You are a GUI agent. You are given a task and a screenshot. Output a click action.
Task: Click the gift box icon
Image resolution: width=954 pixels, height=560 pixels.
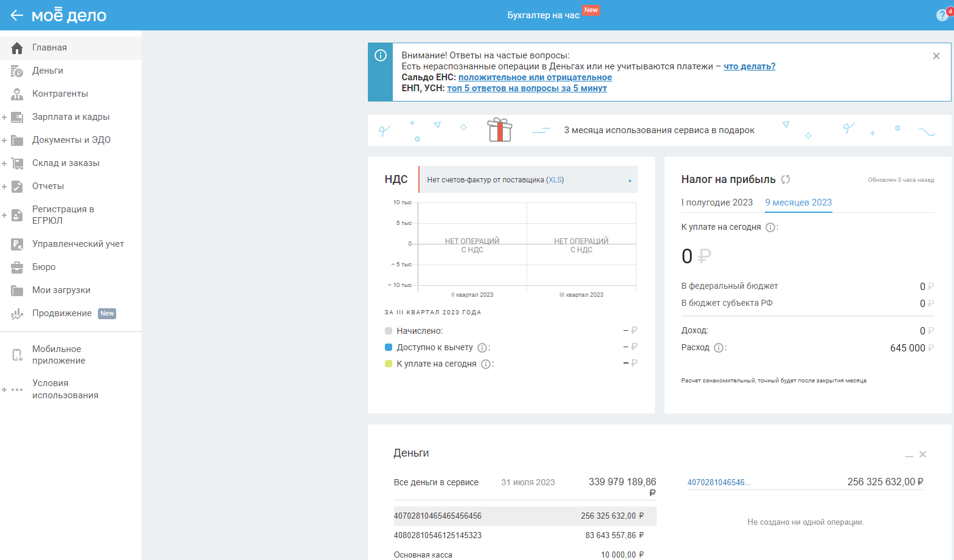point(500,130)
